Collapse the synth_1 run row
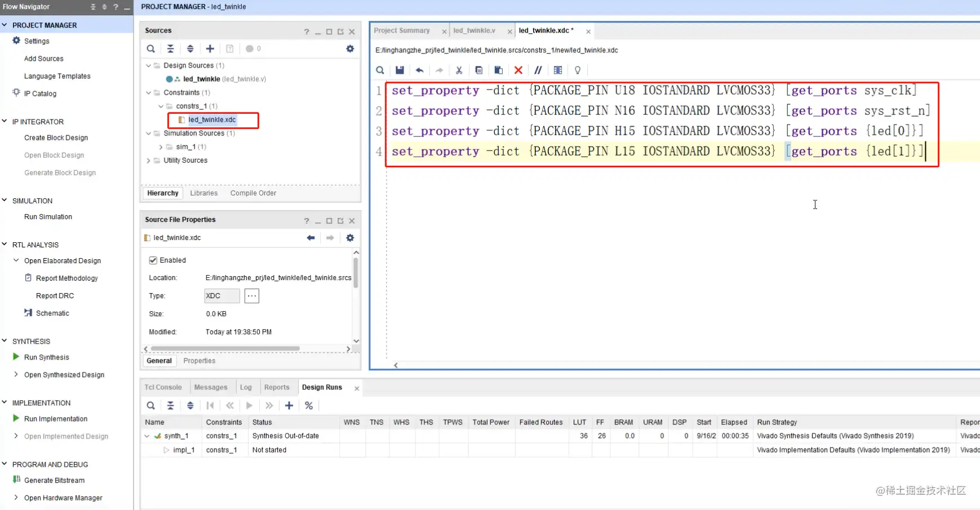Image resolution: width=980 pixels, height=510 pixels. point(147,436)
